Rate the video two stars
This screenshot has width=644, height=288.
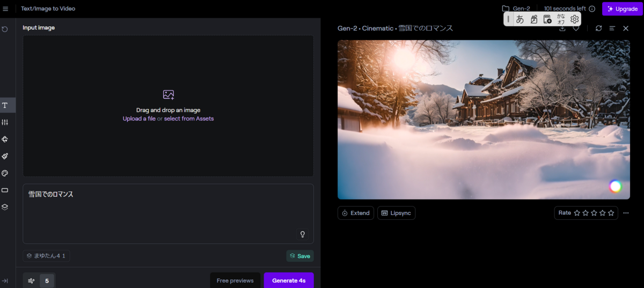pos(586,213)
